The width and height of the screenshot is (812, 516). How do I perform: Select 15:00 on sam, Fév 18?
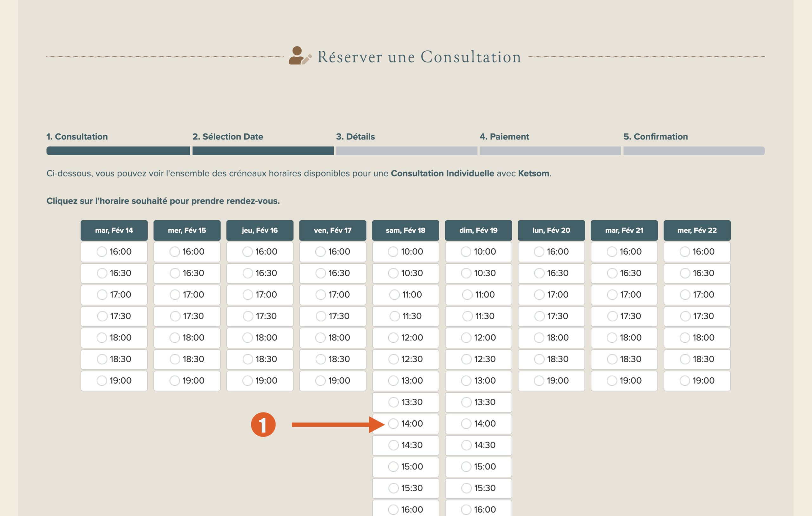coord(406,467)
